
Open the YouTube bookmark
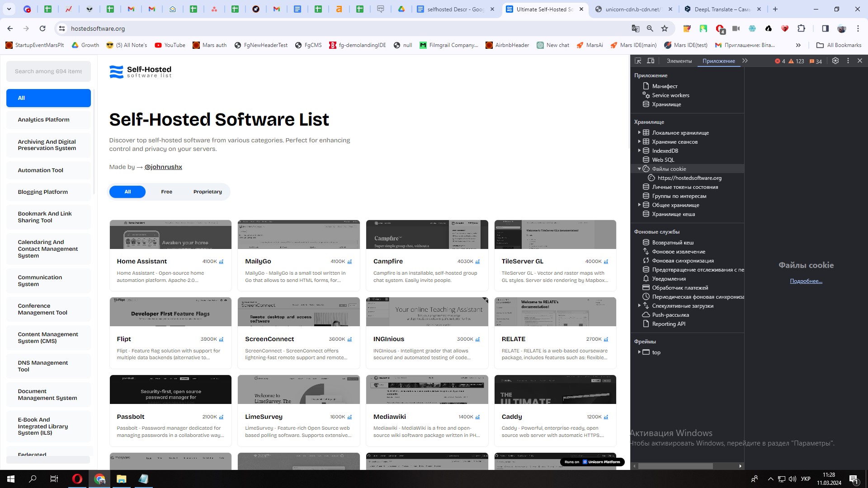coord(170,45)
